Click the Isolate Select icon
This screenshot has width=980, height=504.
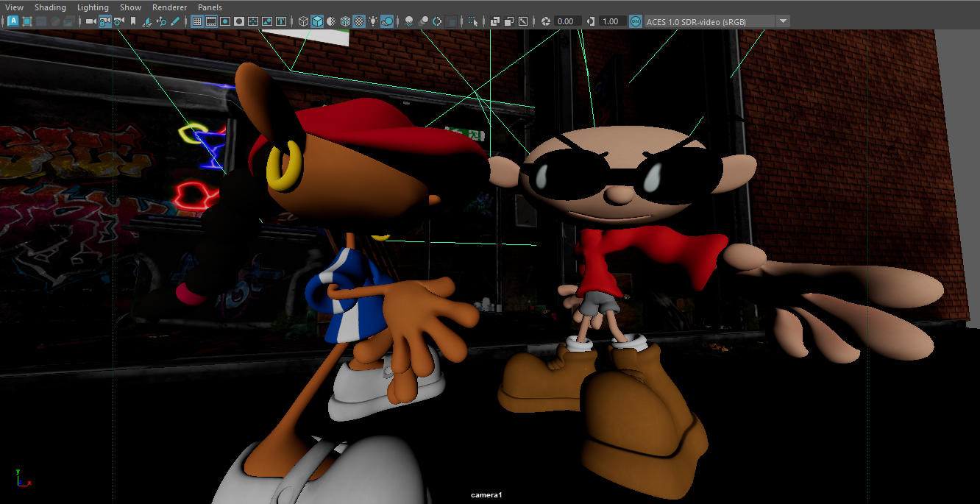point(473,21)
